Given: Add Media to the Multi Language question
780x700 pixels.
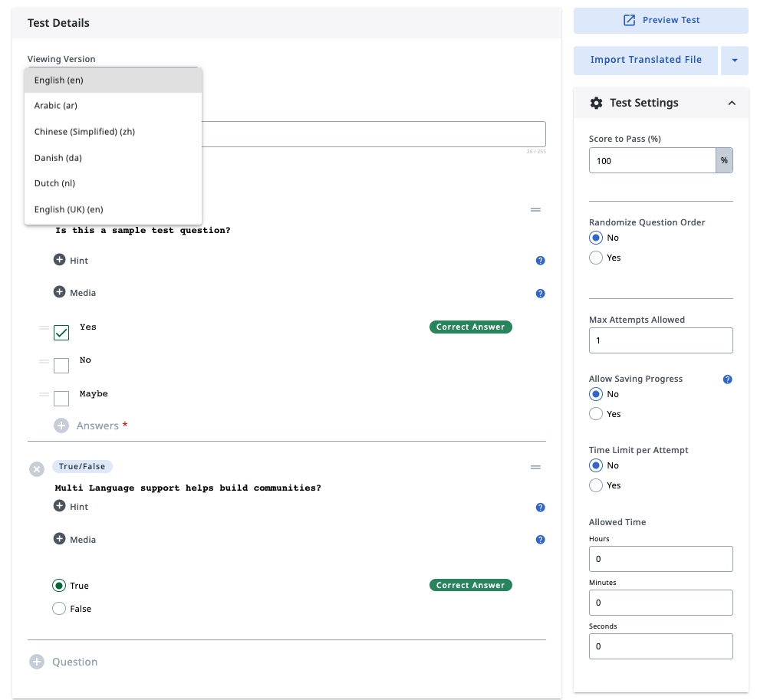Looking at the screenshot, I should [59, 538].
